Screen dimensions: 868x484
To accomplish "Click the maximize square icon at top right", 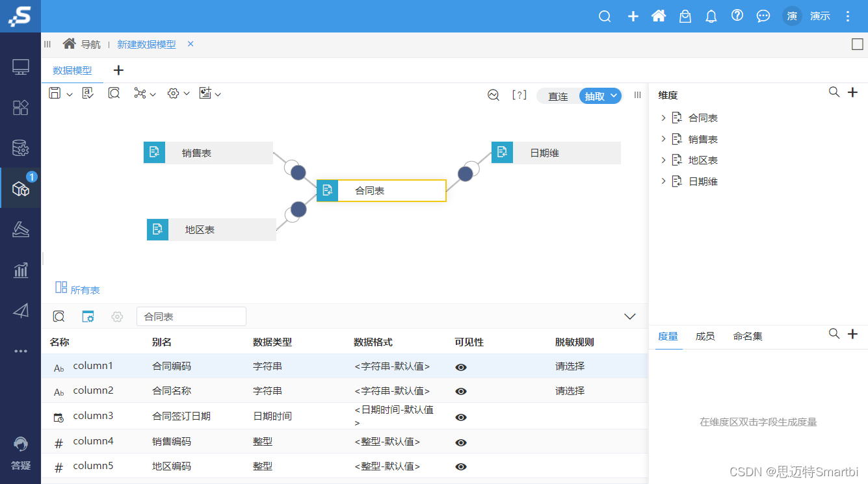I will (x=858, y=44).
